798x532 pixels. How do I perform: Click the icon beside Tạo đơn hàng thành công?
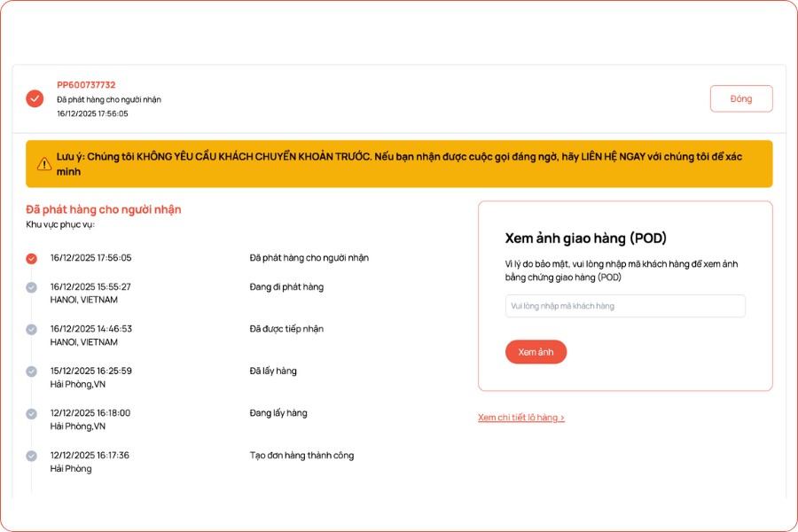pyautogui.click(x=32, y=455)
